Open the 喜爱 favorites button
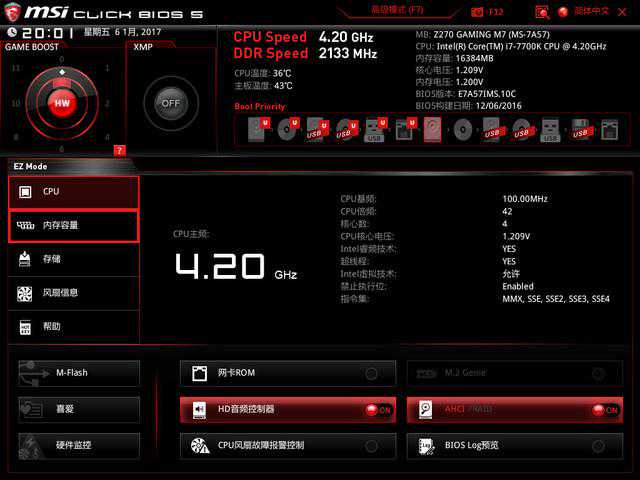This screenshot has width=640, height=480. coord(78,409)
